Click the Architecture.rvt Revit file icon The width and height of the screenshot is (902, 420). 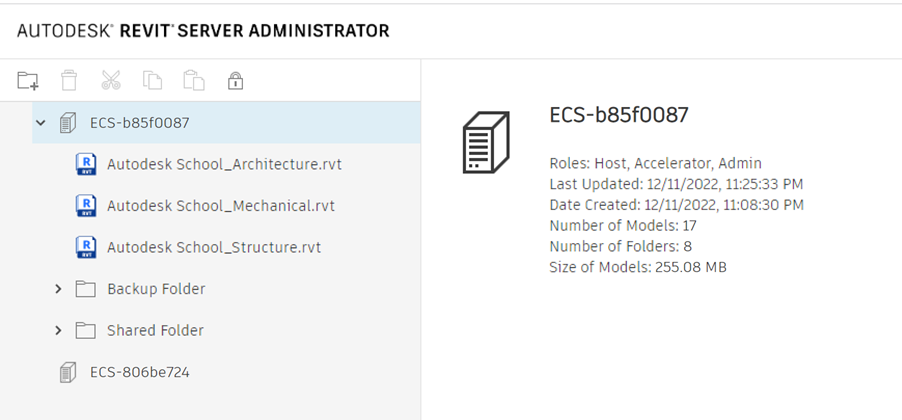[86, 164]
